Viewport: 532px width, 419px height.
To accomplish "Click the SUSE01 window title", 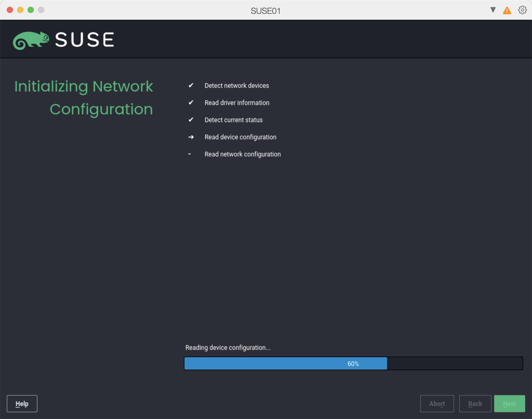I will pyautogui.click(x=265, y=11).
